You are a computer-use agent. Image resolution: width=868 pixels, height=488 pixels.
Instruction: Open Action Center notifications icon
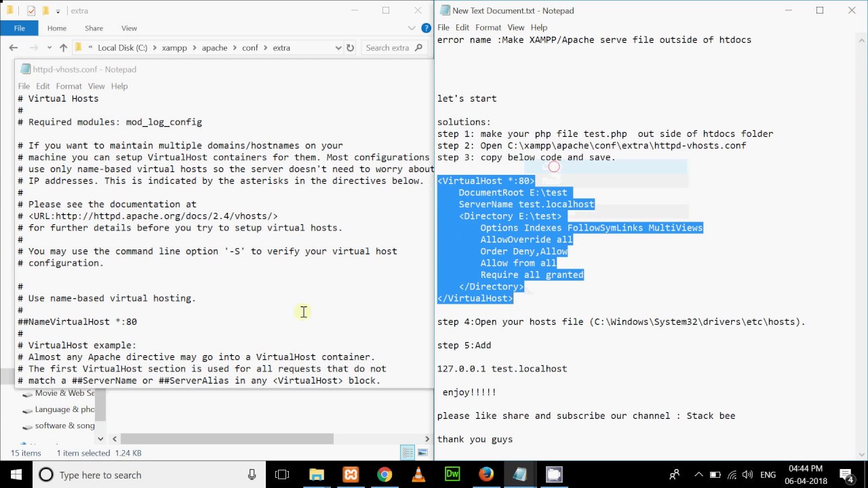point(846,474)
